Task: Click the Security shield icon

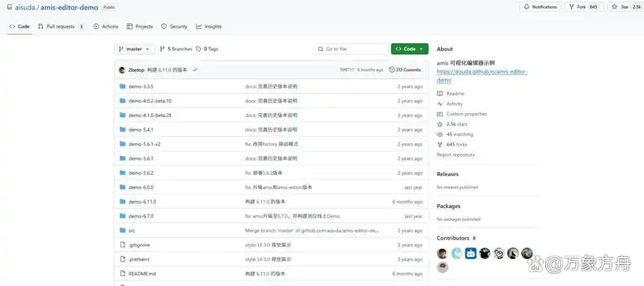Action: (164, 26)
